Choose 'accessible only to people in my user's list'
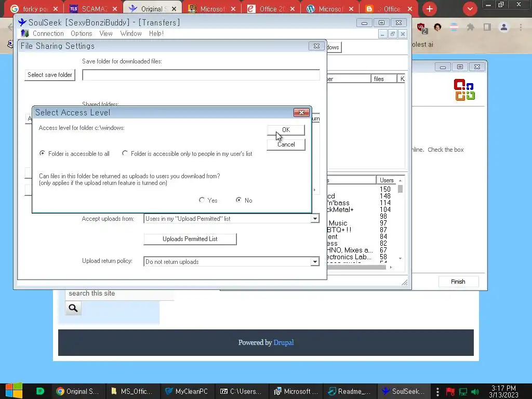532x399 pixels. (x=187, y=154)
